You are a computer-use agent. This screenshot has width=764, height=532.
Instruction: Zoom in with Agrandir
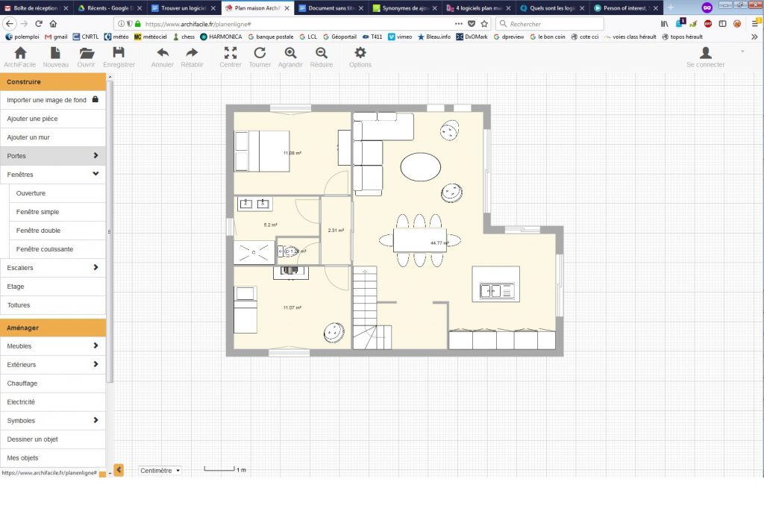coord(290,53)
